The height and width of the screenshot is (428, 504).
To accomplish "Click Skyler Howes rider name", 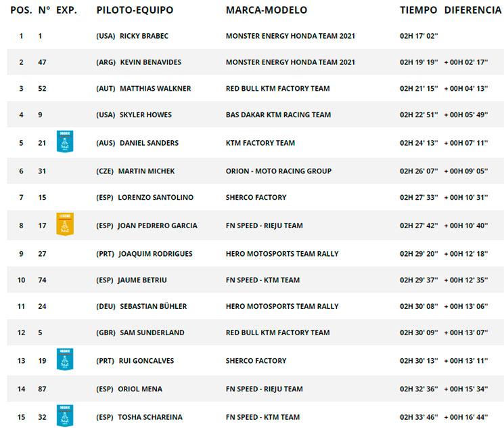I will 145,115.
